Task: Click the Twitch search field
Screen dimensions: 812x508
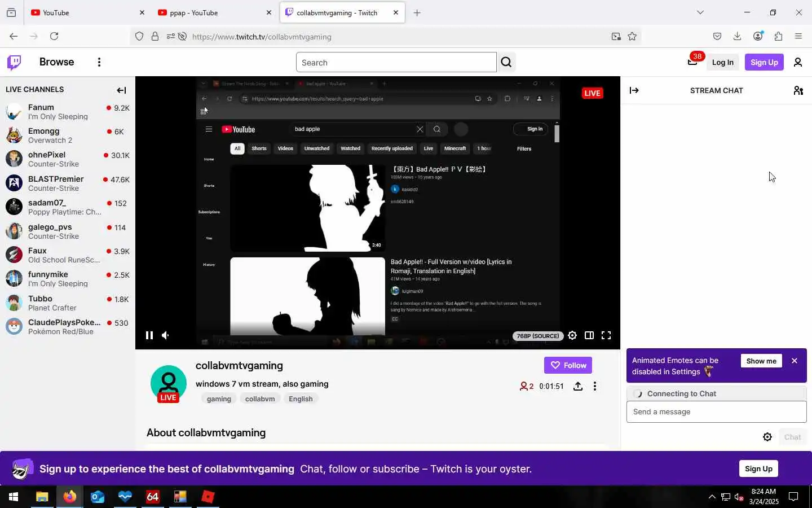Action: tap(396, 62)
